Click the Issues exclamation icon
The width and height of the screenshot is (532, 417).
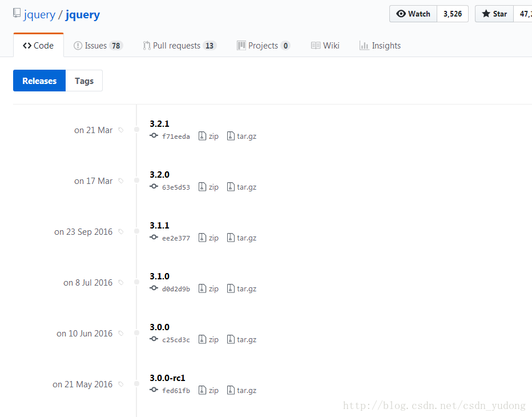click(x=78, y=46)
